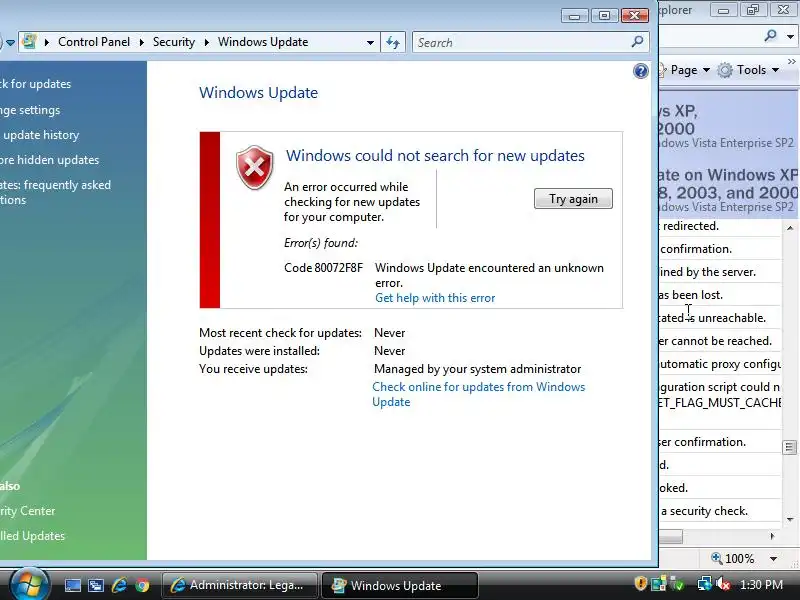Click Show Desktop quick launch icon

72,586
